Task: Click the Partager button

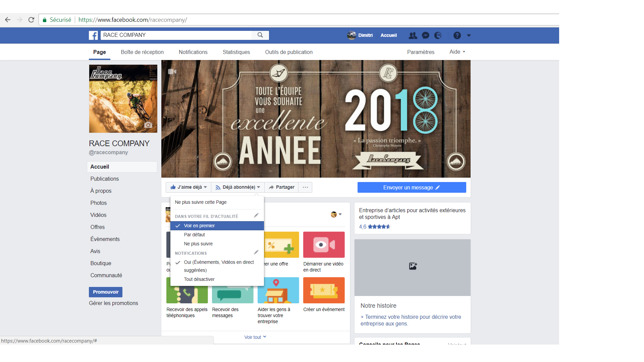Action: click(x=281, y=187)
